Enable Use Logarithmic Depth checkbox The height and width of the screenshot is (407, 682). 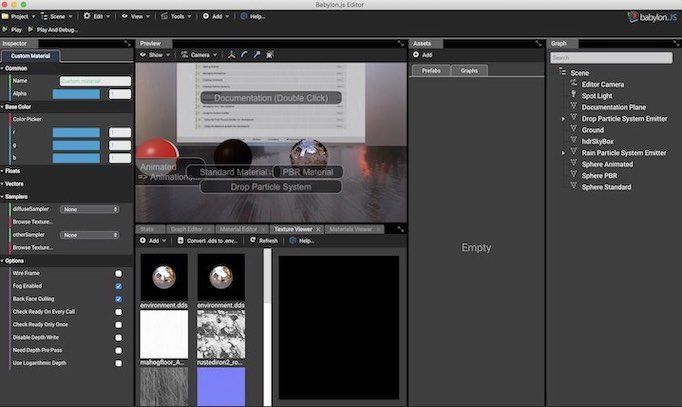(x=118, y=363)
